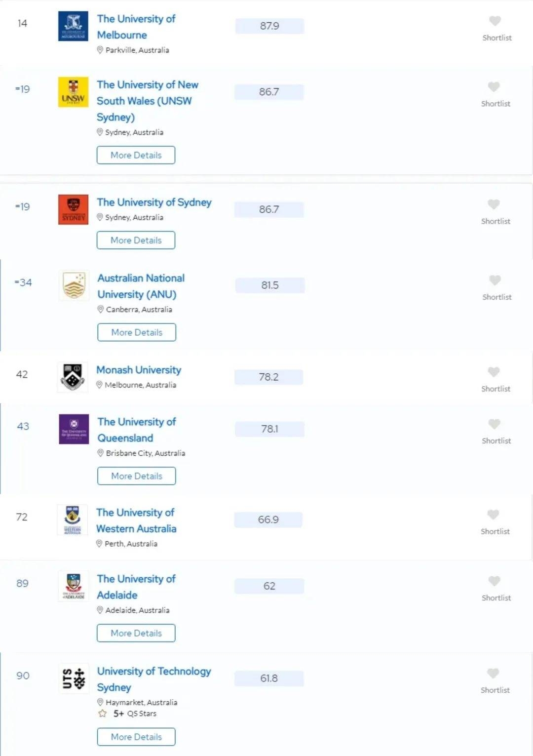Screen dimensions: 533x756
Task: Toggle shortlist heart for Monash University
Action: [x=494, y=372]
